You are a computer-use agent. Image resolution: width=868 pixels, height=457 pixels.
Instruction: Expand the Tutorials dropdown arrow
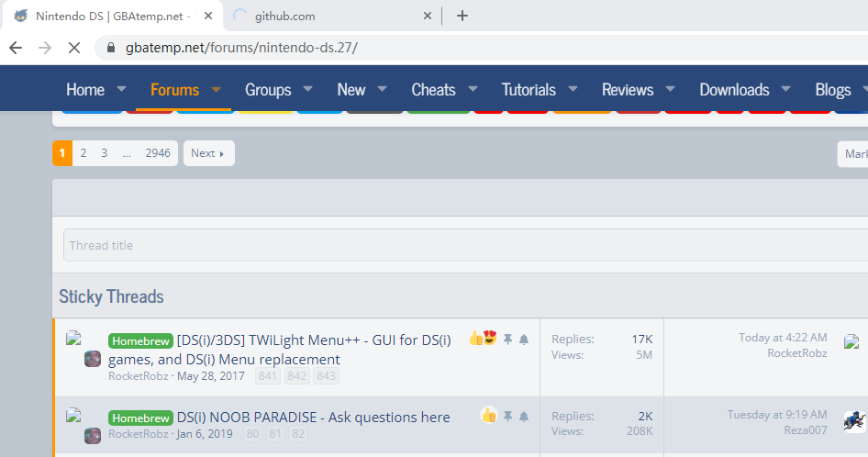(573, 89)
